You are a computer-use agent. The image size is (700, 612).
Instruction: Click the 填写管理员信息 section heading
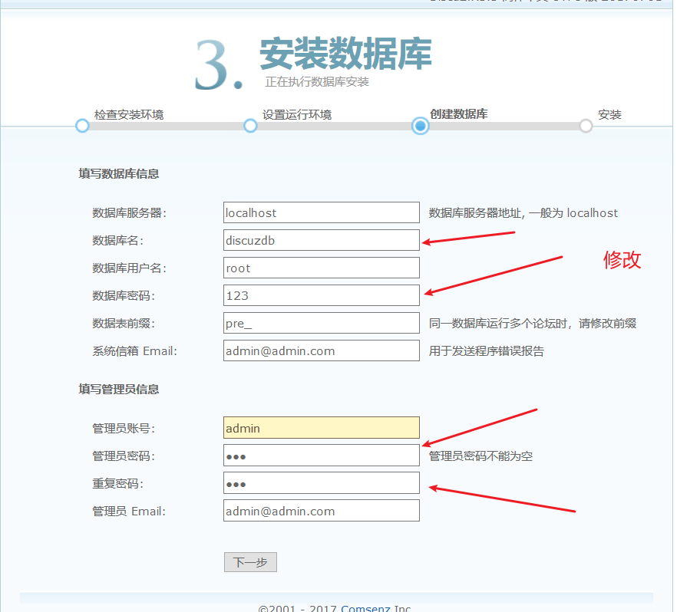pyautogui.click(x=119, y=389)
